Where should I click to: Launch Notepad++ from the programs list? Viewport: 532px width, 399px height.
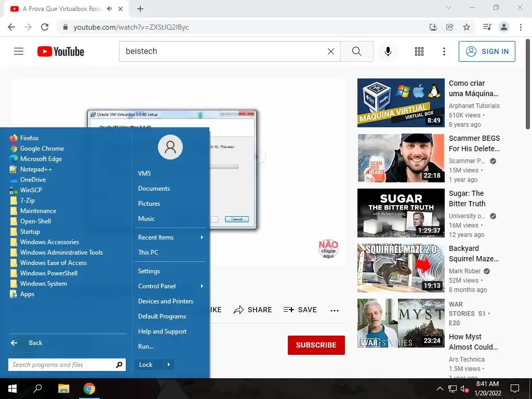[x=31, y=169]
